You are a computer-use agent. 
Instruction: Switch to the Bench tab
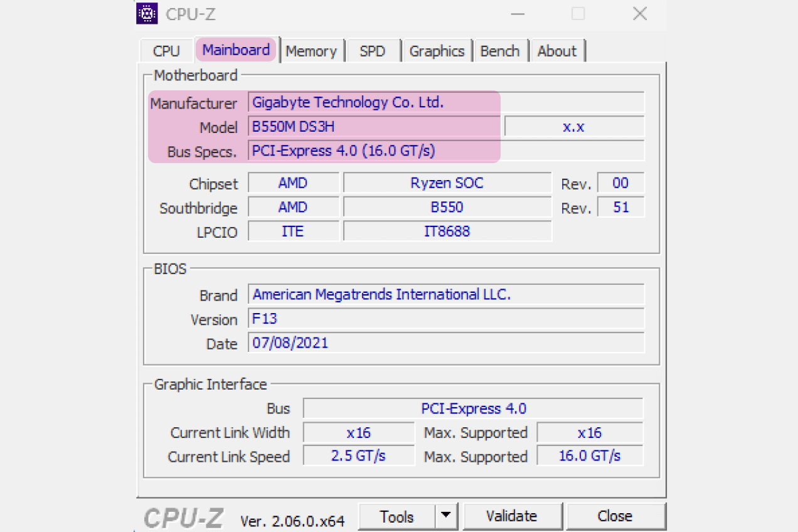tap(499, 51)
